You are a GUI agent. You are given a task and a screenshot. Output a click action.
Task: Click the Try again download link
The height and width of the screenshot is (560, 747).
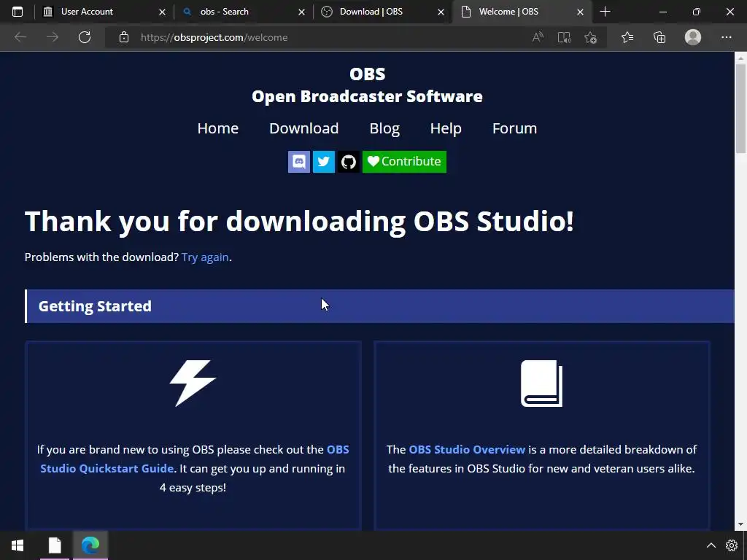point(205,257)
